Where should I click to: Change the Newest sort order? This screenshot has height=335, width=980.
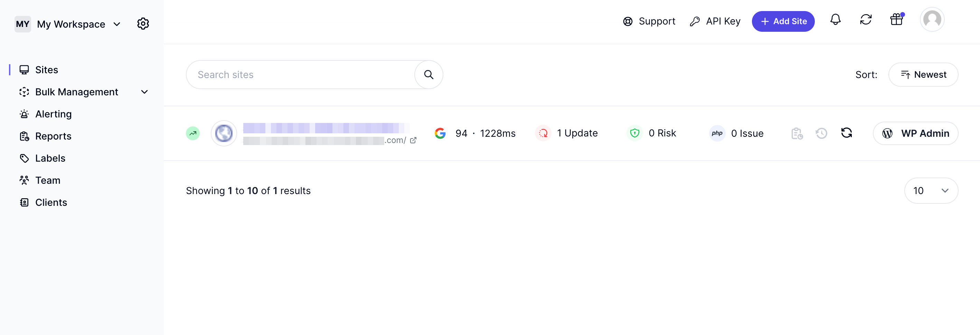tap(923, 75)
